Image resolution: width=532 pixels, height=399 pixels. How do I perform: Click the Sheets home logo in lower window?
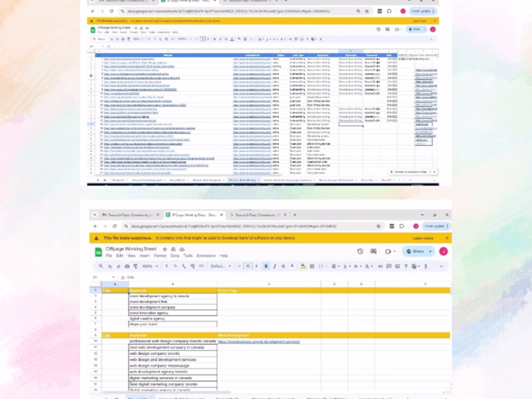pyautogui.click(x=98, y=252)
